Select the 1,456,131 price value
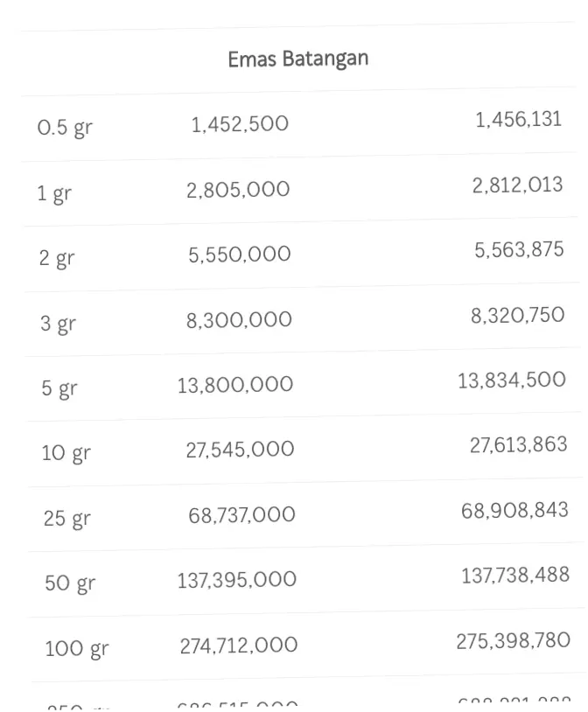The image size is (588, 712). [x=519, y=120]
